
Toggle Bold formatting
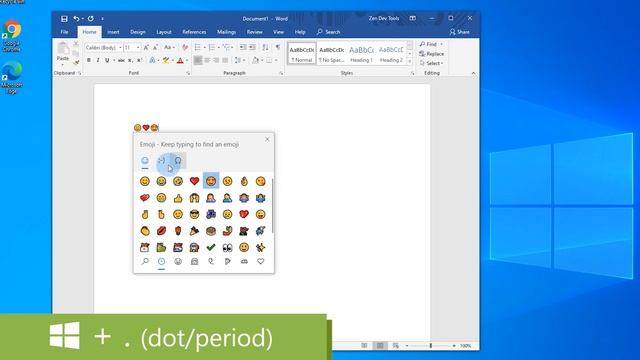coord(89,60)
